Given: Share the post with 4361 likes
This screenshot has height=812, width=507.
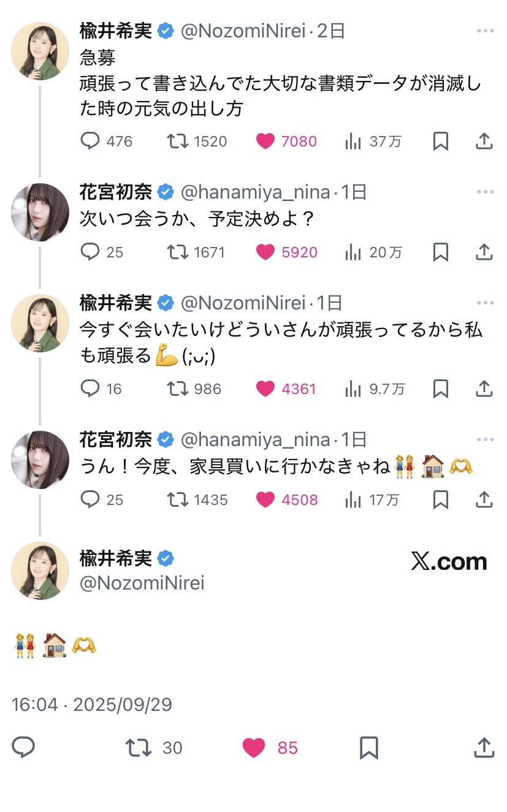Looking at the screenshot, I should pyautogui.click(x=484, y=389).
